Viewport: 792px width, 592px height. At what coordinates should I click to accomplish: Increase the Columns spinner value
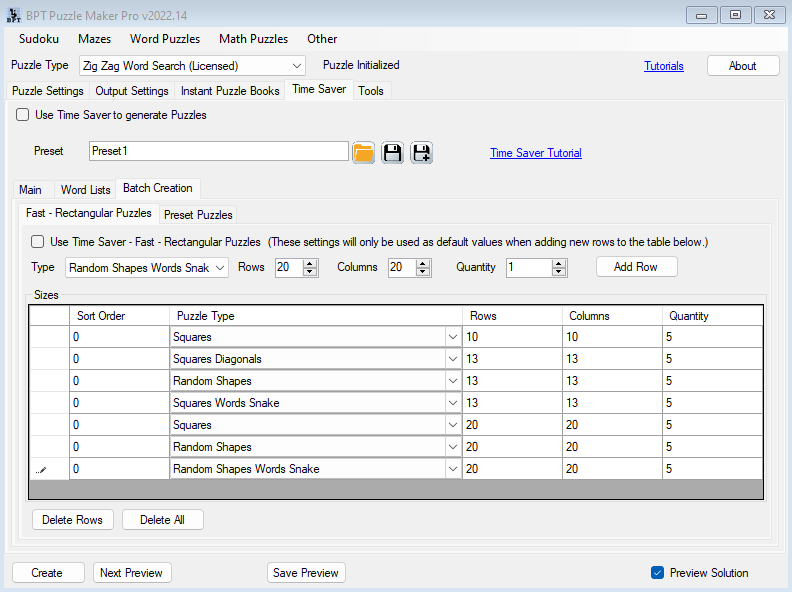423,263
